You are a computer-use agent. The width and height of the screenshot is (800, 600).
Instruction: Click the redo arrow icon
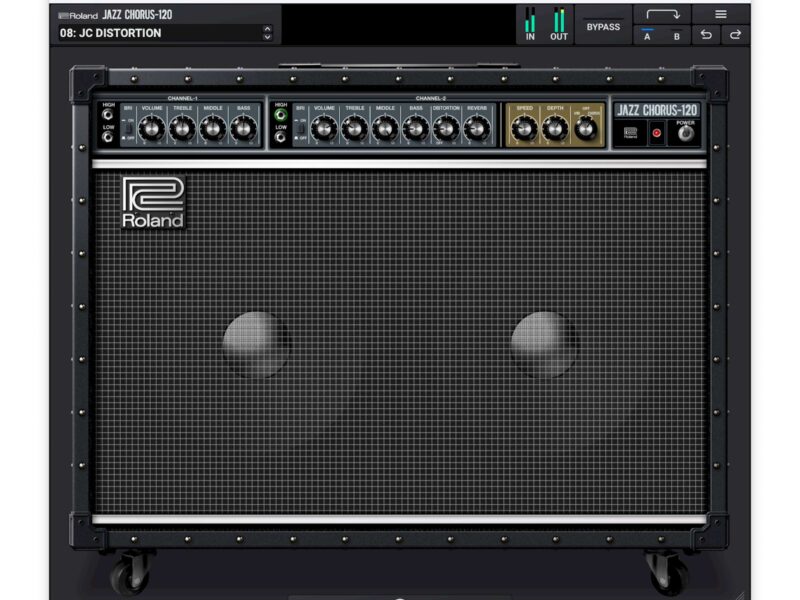(x=735, y=36)
